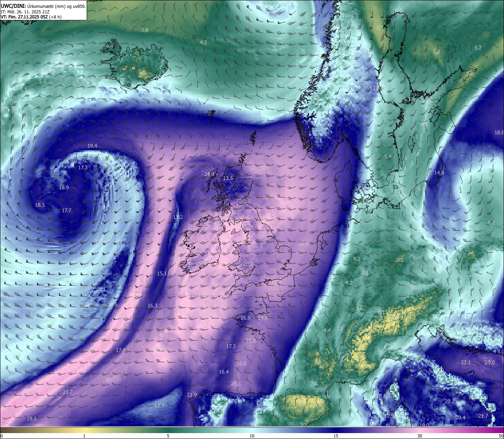Click the map value 14.9
Screen dimensions: 504x439
coord(439,172)
